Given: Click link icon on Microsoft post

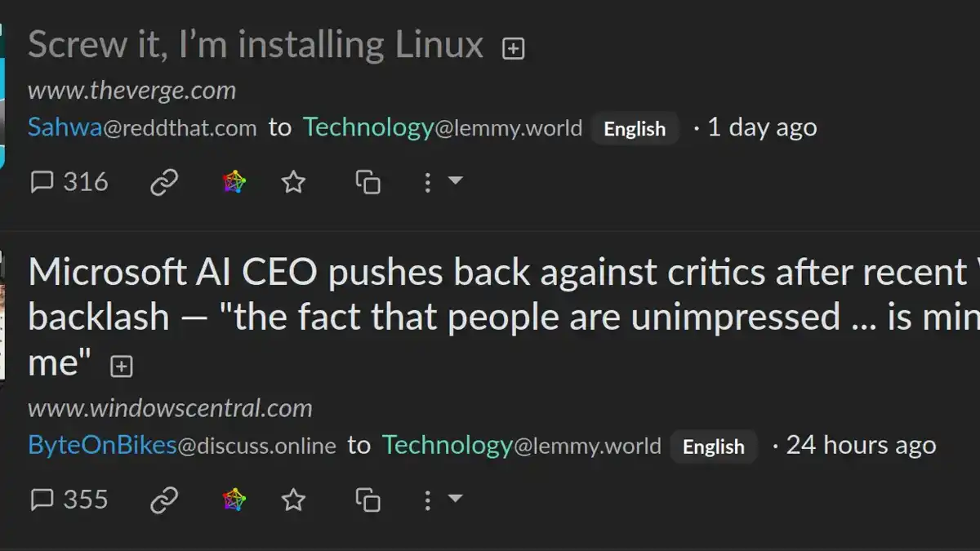Looking at the screenshot, I should [164, 500].
